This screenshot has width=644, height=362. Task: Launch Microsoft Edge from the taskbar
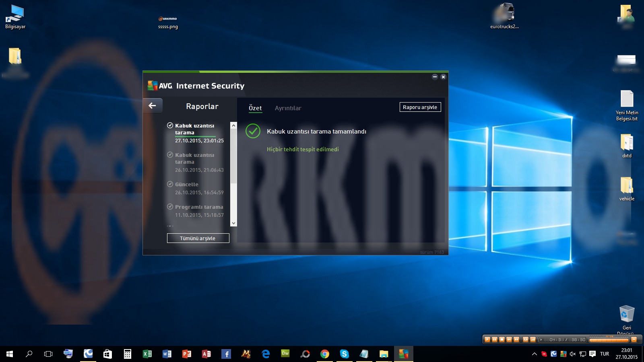(265, 354)
